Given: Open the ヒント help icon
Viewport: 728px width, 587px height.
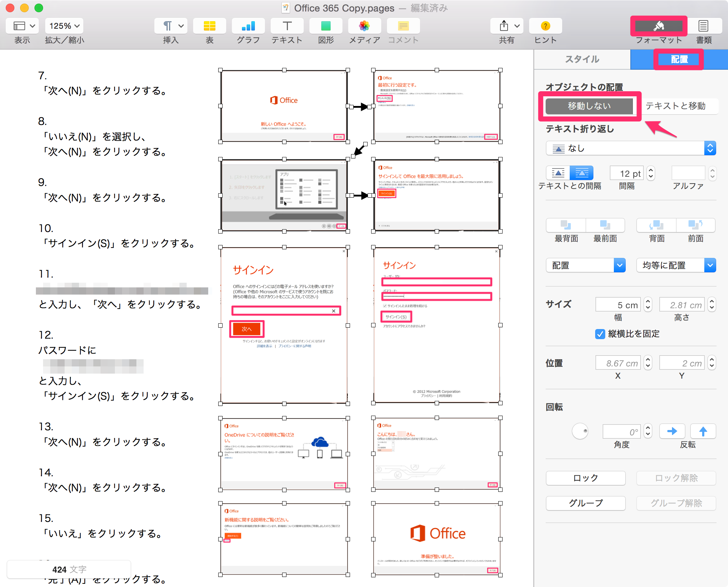Looking at the screenshot, I should [x=545, y=26].
